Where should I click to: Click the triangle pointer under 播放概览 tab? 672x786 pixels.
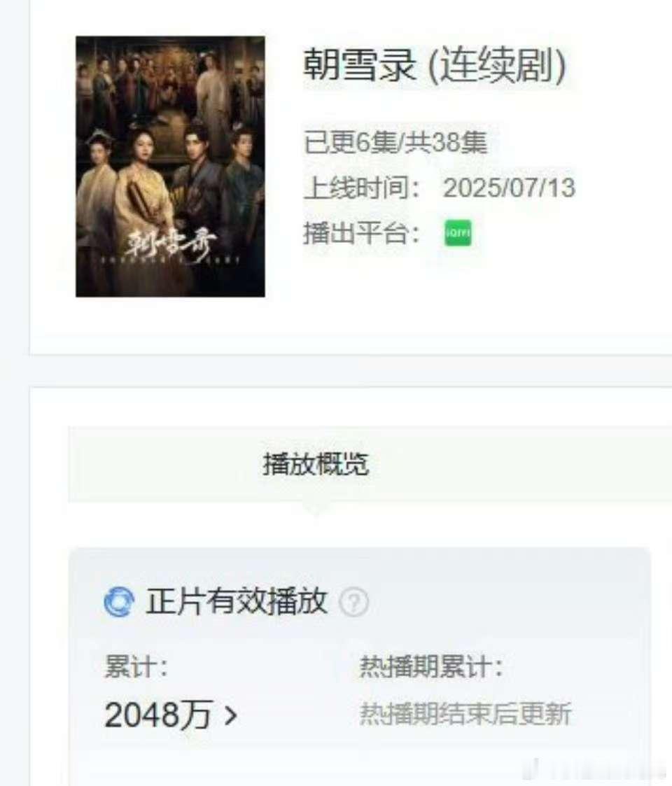tap(316, 508)
